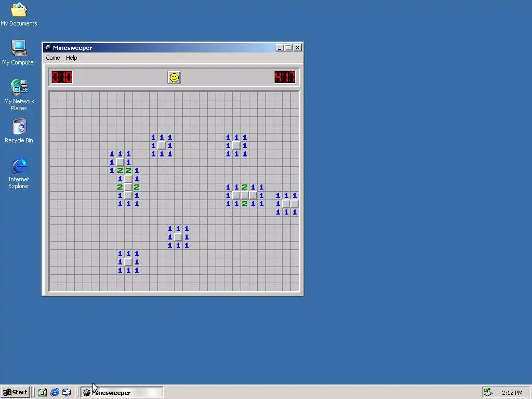Click the 2:12 PM clock

[x=512, y=393]
